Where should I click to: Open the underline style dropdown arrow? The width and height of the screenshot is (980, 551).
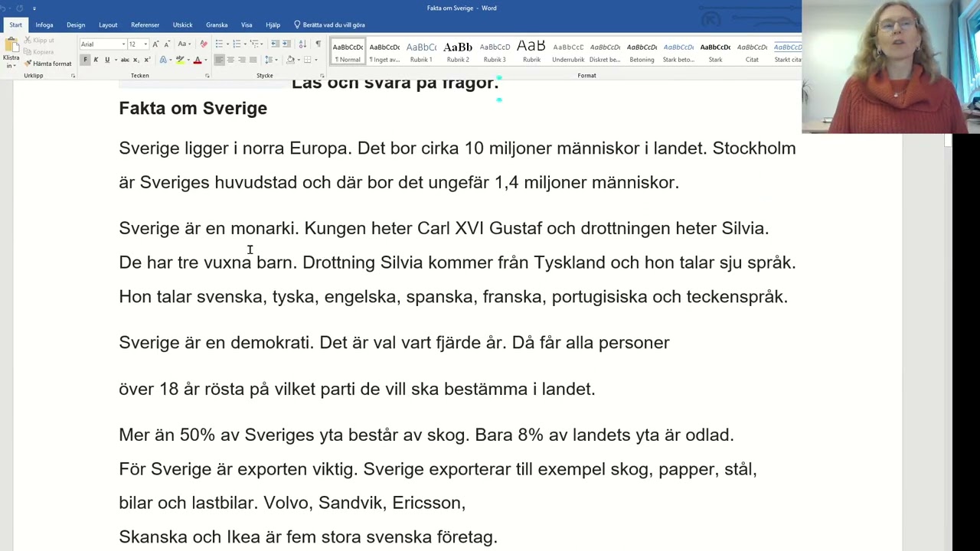click(116, 60)
